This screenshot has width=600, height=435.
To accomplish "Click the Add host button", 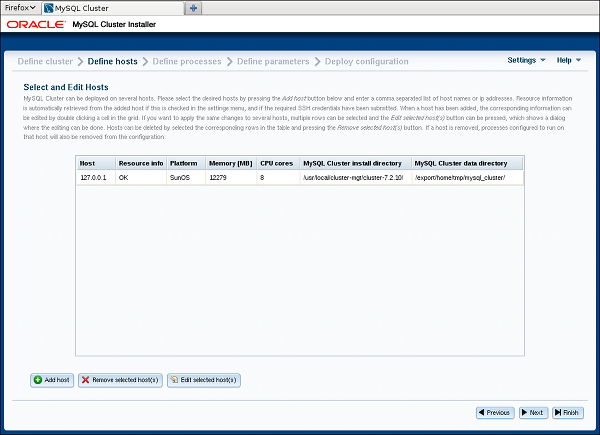I will coord(51,380).
